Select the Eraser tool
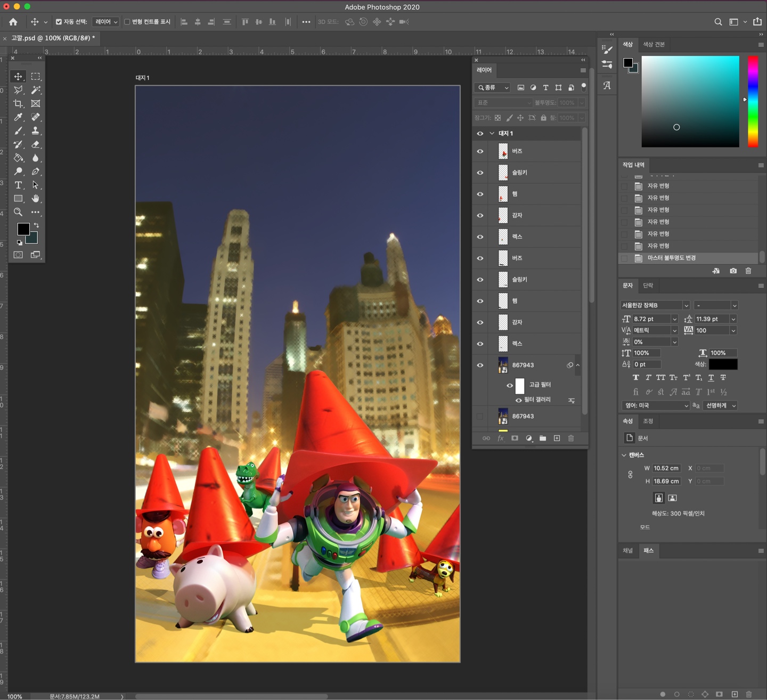This screenshot has height=700, width=767. point(36,144)
